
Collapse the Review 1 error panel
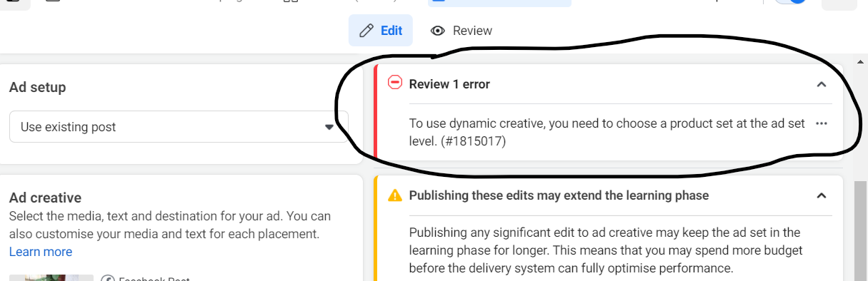click(x=822, y=84)
